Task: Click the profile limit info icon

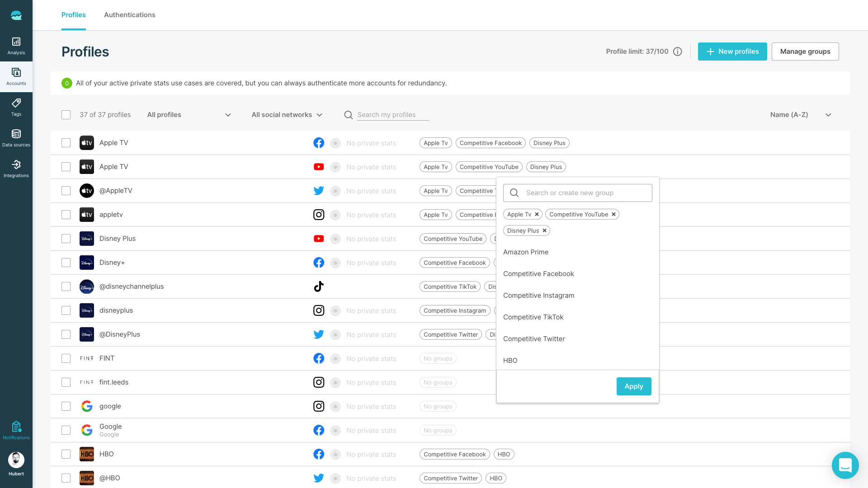Action: click(677, 52)
